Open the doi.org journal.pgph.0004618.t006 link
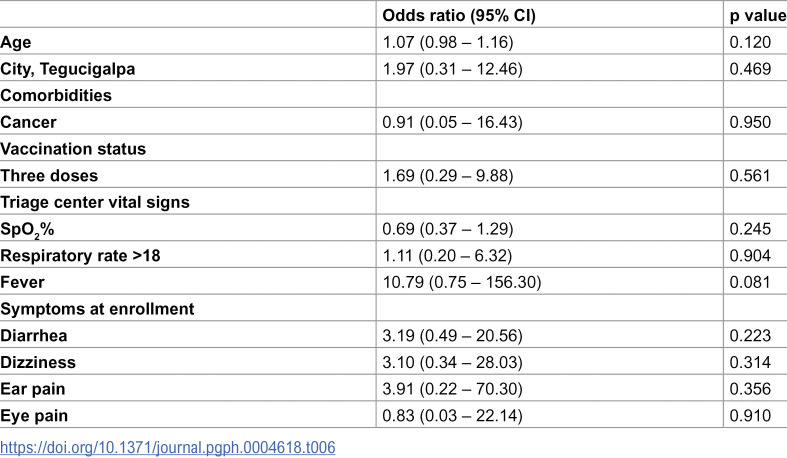 coord(168,447)
